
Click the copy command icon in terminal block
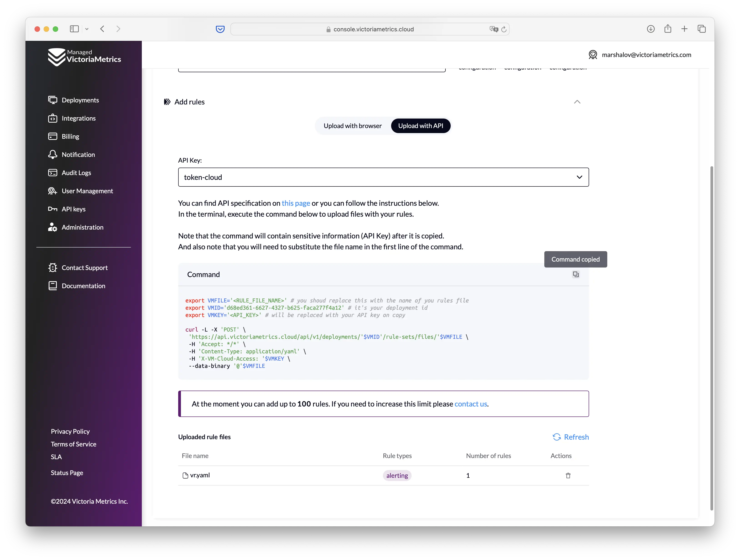(576, 274)
